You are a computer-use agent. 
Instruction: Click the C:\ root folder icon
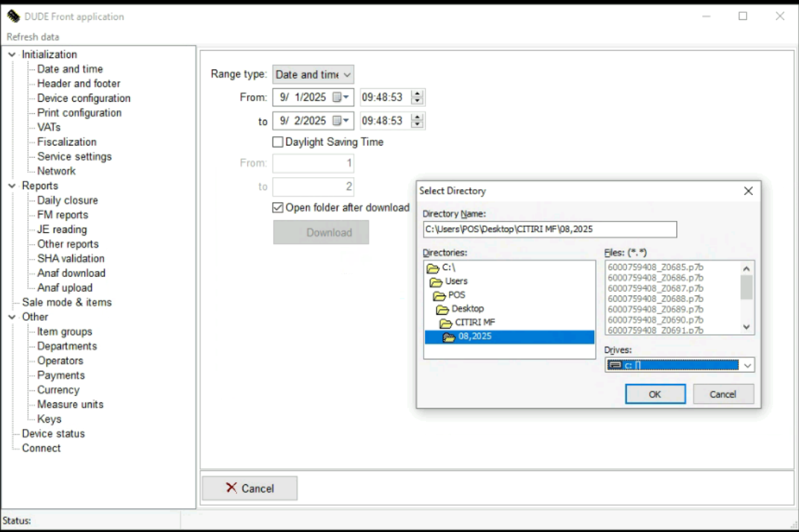click(x=433, y=268)
